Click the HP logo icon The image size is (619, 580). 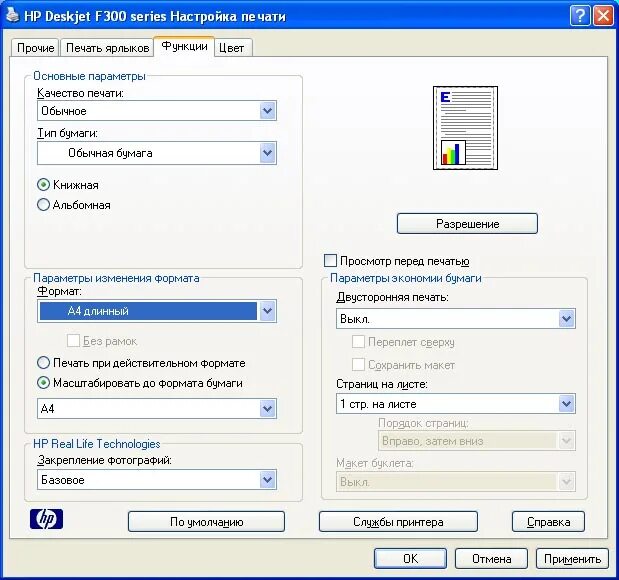[x=46, y=518]
